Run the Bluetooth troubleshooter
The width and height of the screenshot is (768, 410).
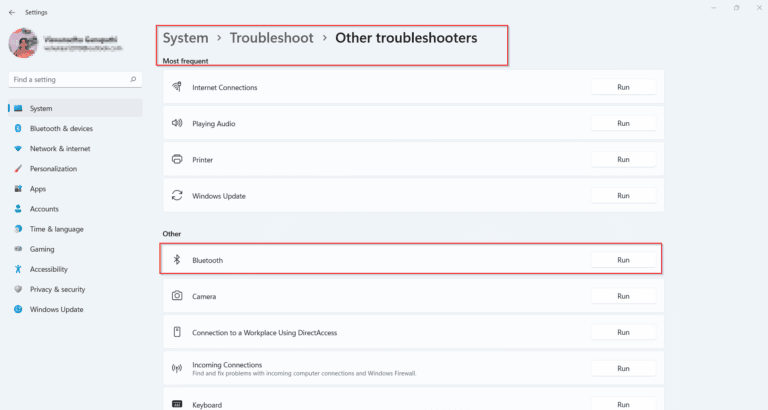coord(622,260)
